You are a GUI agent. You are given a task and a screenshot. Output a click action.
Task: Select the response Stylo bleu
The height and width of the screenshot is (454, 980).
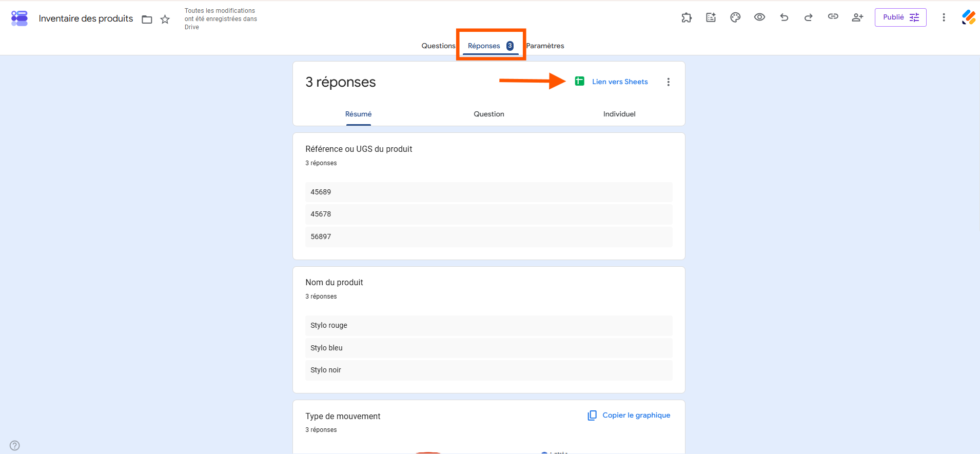tap(488, 348)
